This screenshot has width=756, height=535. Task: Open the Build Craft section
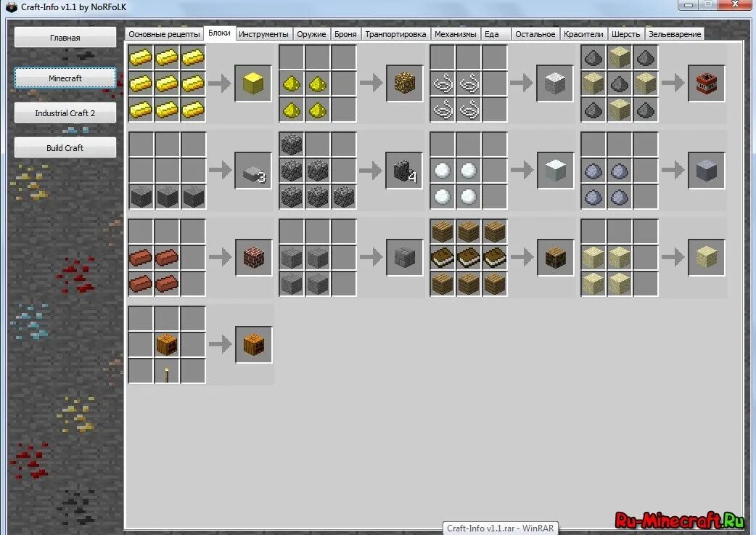tap(65, 147)
